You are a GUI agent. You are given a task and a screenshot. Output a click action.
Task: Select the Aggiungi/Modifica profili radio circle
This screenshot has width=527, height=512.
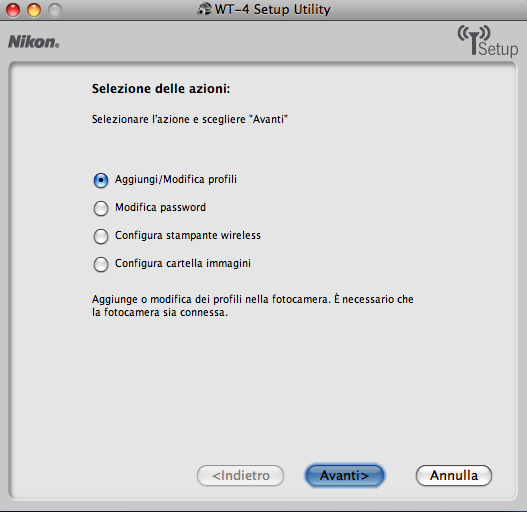(101, 180)
